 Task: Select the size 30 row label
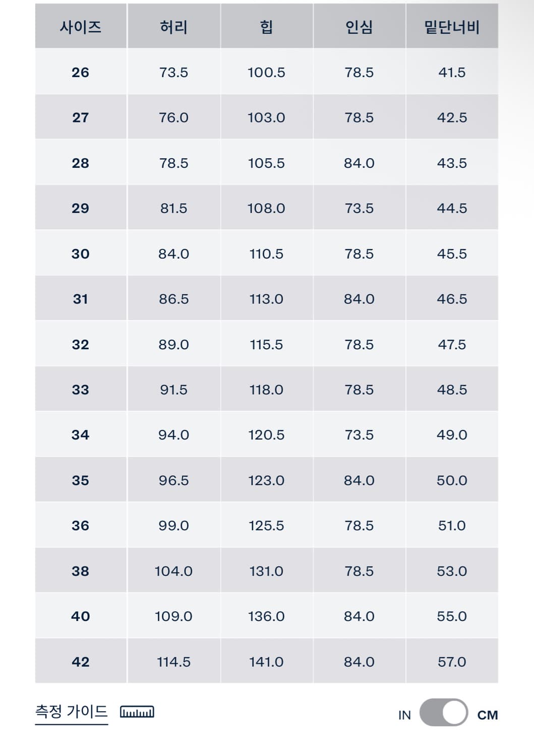pos(81,254)
